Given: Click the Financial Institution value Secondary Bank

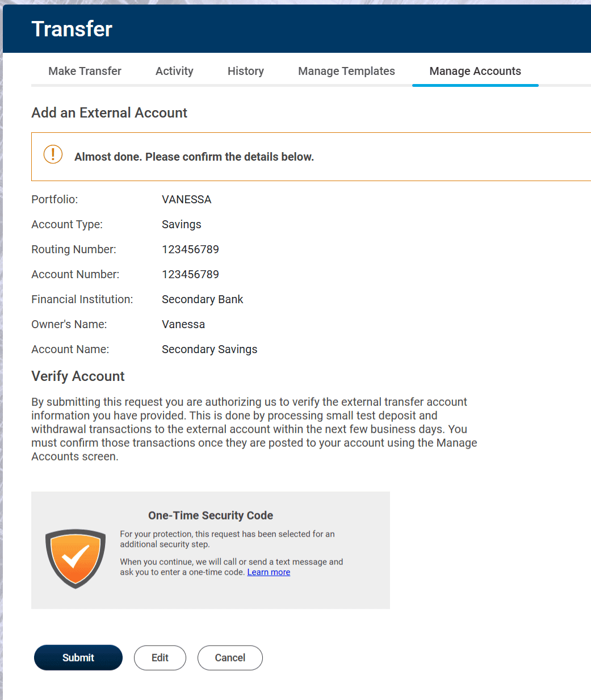Looking at the screenshot, I should click(202, 299).
